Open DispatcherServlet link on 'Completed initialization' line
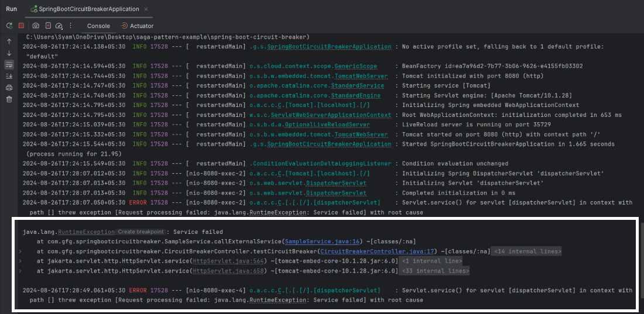 [x=335, y=193]
